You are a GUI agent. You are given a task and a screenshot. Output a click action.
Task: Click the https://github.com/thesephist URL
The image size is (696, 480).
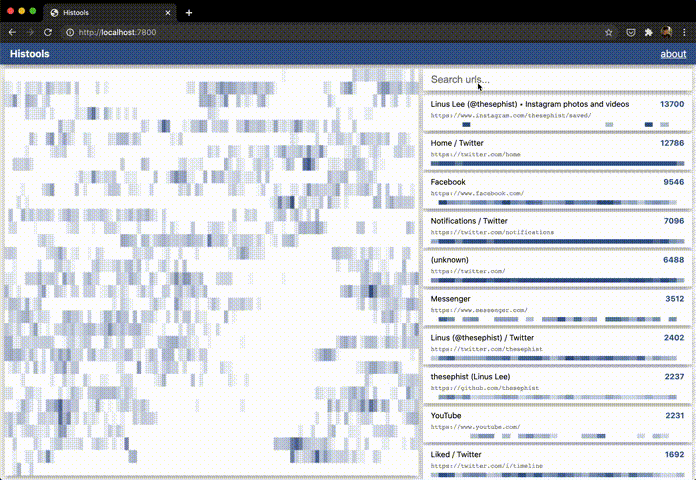point(485,388)
